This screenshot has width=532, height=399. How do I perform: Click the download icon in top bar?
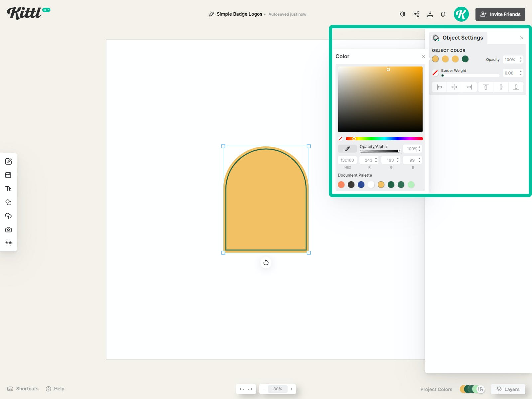(x=430, y=14)
